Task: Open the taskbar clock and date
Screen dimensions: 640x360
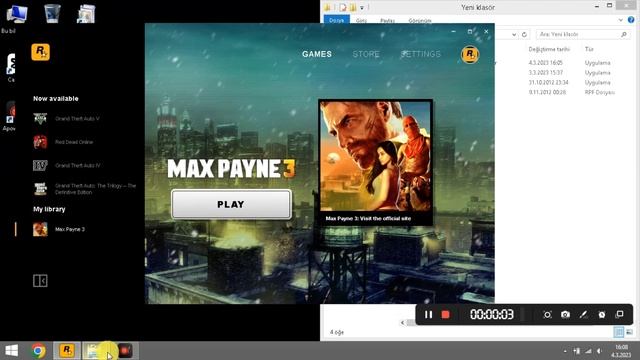Action: click(621, 351)
